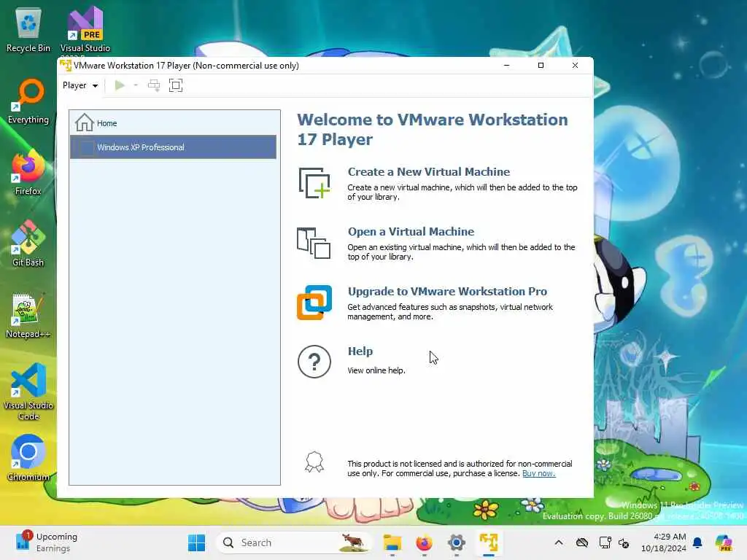Select the Firefox desktop shortcut
747x560 pixels.
point(28,173)
